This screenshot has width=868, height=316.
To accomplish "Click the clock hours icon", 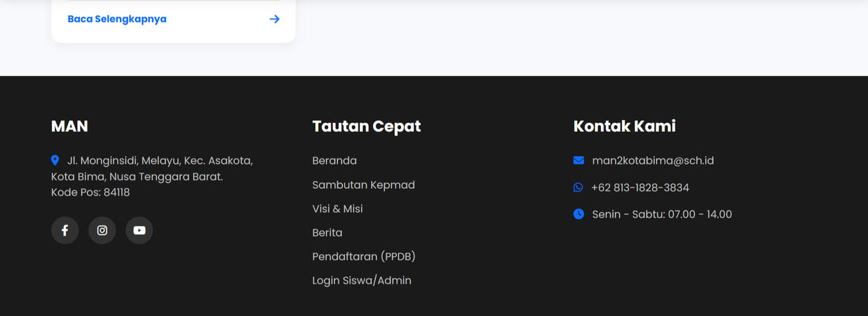I will click(x=578, y=214).
